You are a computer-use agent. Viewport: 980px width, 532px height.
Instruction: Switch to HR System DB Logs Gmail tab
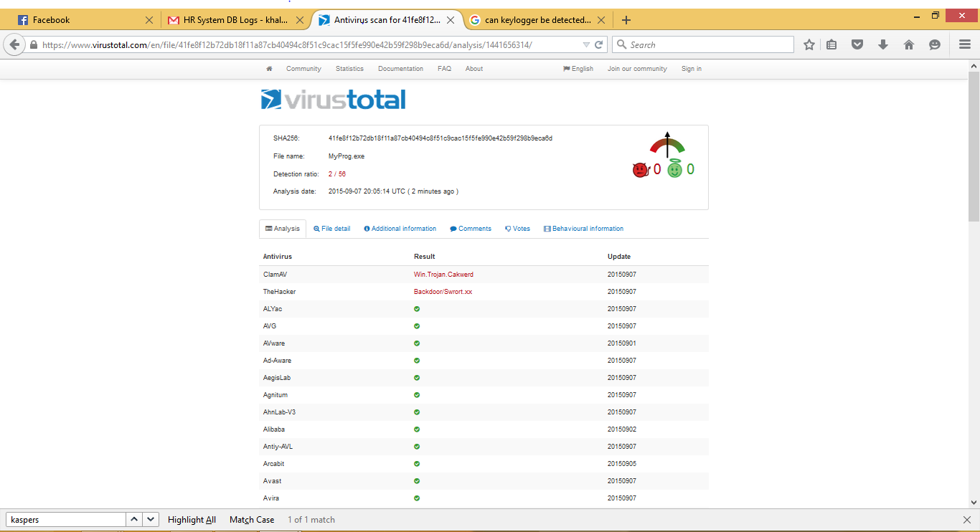[233, 20]
